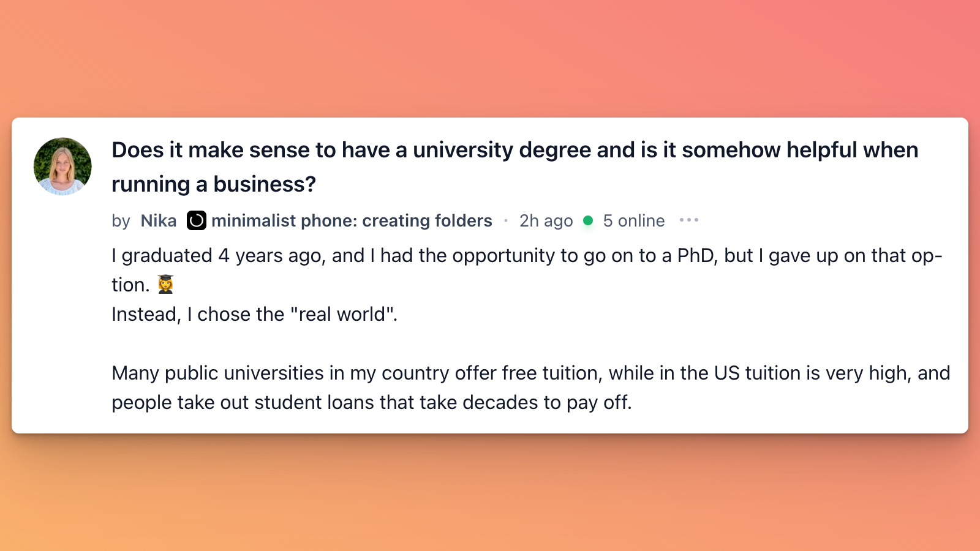The height and width of the screenshot is (551, 980).
Task: Click the gradient background above the card
Action: pyautogui.click(x=490, y=58)
